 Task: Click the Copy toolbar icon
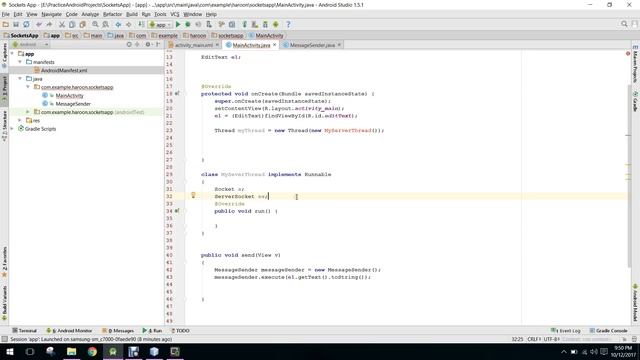point(72,24)
